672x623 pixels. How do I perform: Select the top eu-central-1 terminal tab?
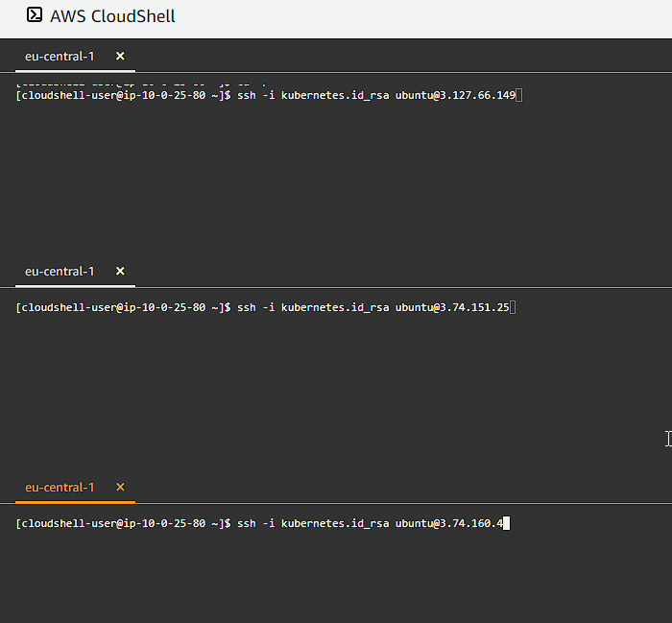coord(60,56)
